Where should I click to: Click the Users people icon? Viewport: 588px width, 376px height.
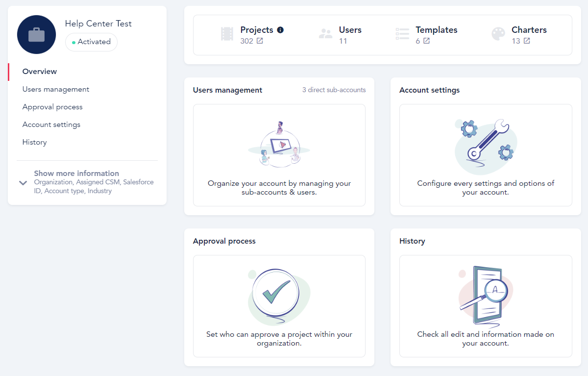(325, 34)
